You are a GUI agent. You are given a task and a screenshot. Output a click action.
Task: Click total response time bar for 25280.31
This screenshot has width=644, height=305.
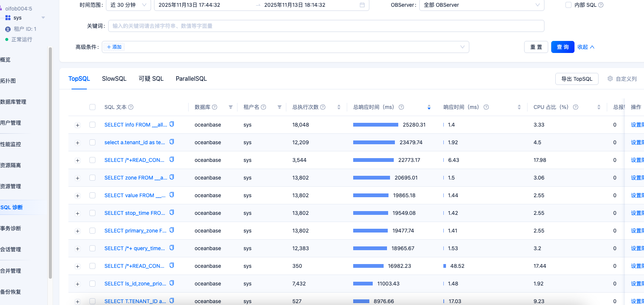coord(375,125)
